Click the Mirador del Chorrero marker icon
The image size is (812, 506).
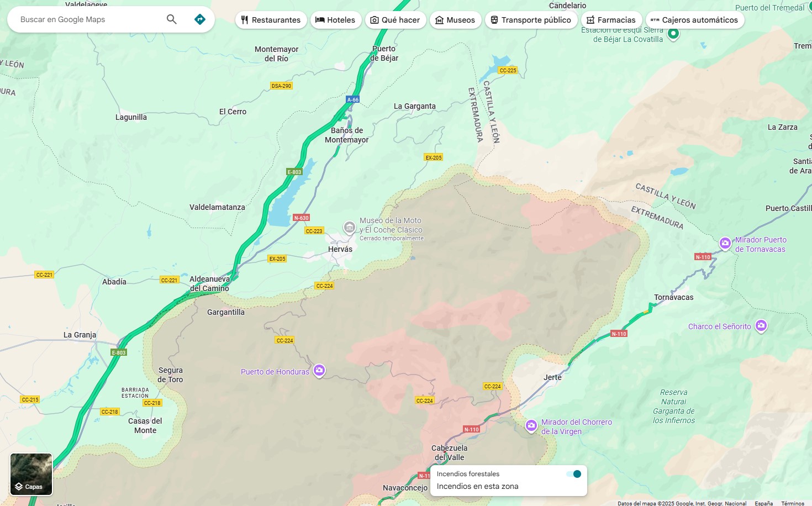(x=531, y=425)
